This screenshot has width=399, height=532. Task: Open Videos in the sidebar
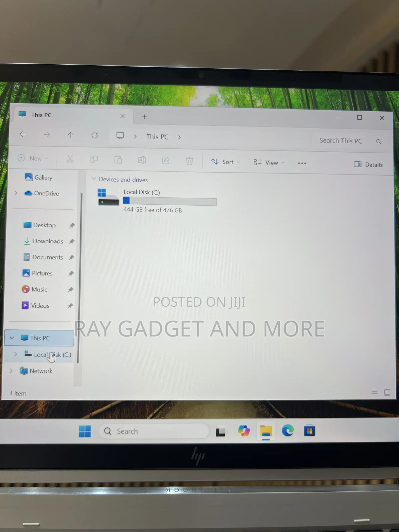click(x=35, y=305)
